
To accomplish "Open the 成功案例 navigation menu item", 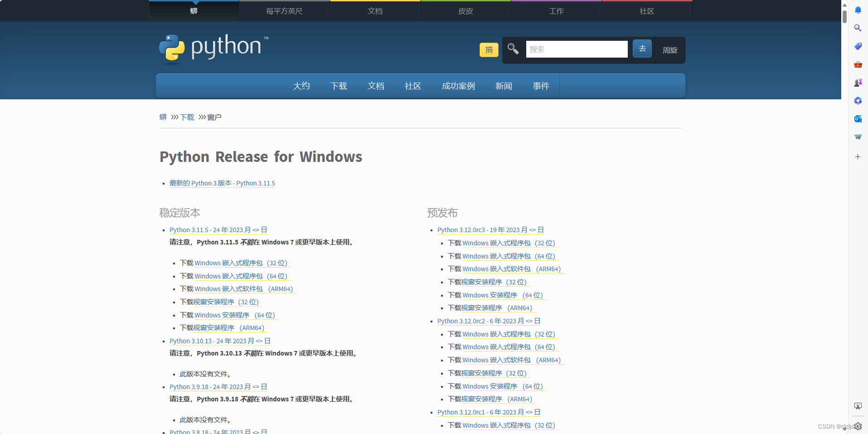I will (458, 86).
